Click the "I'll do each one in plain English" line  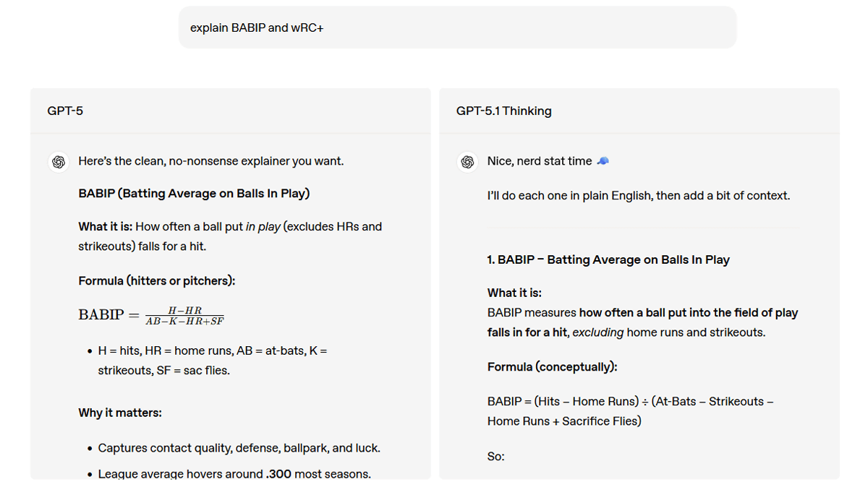pyautogui.click(x=638, y=196)
